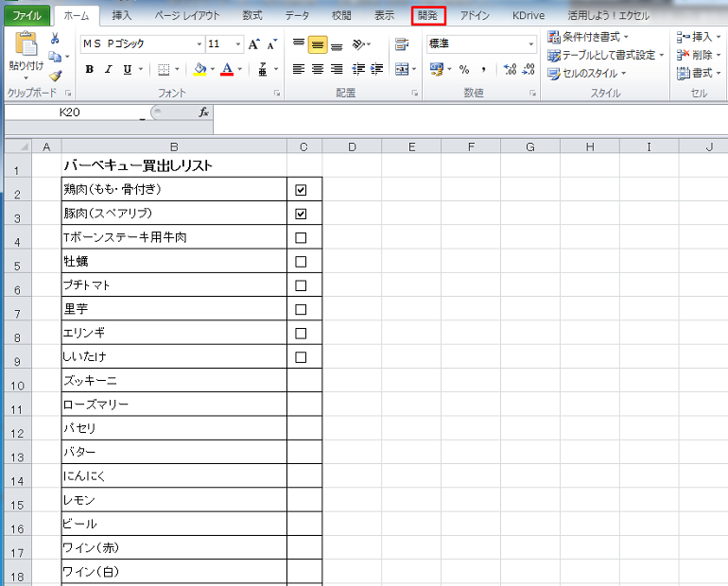728x586 pixels.
Task: Center align text horizontally
Action: pyautogui.click(x=318, y=69)
